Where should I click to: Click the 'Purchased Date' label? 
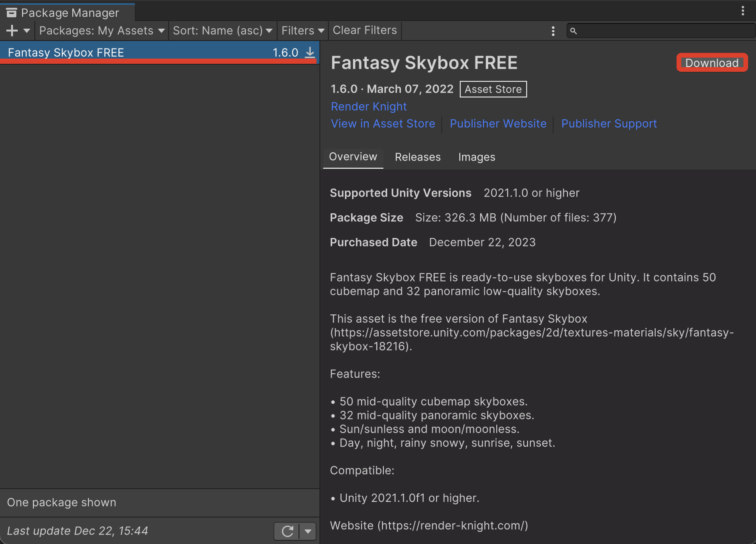[373, 242]
